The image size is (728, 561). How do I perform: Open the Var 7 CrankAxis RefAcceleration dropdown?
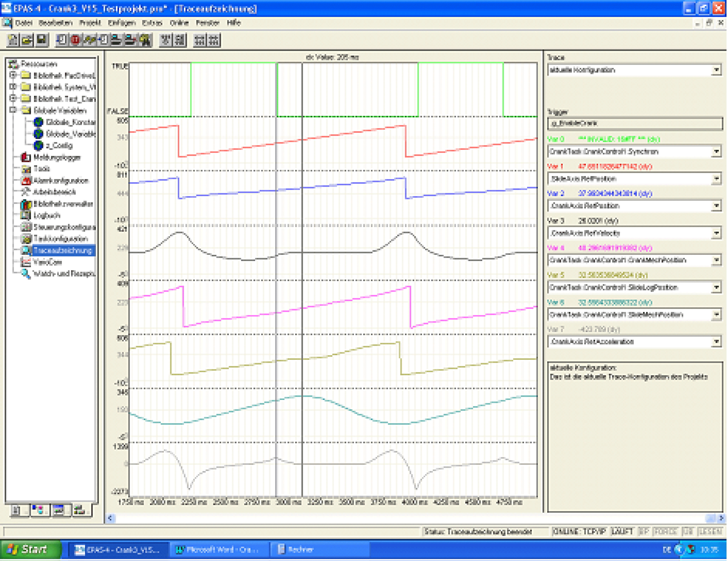[x=716, y=342]
